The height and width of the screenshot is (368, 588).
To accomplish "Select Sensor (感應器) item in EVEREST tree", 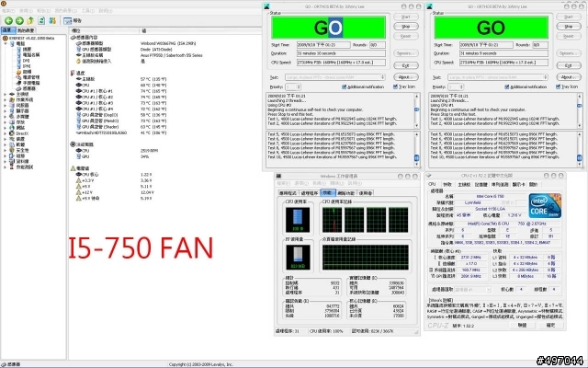I will click(27, 88).
